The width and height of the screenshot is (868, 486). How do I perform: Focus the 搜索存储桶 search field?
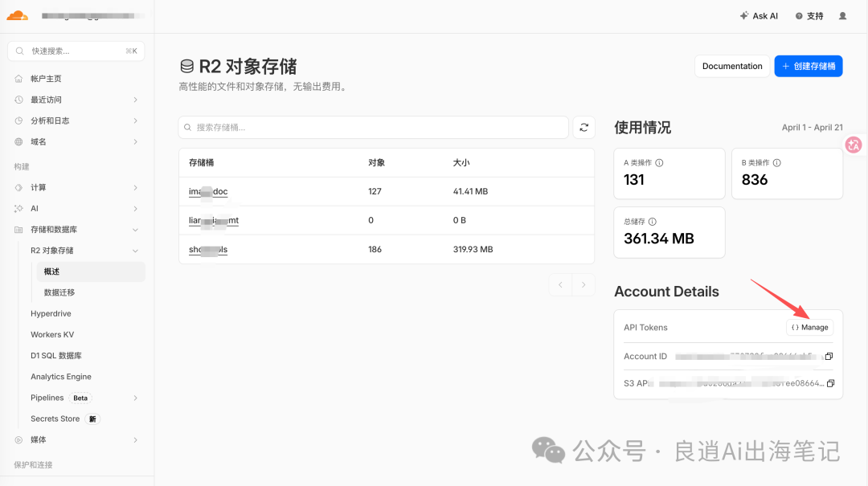click(x=373, y=127)
